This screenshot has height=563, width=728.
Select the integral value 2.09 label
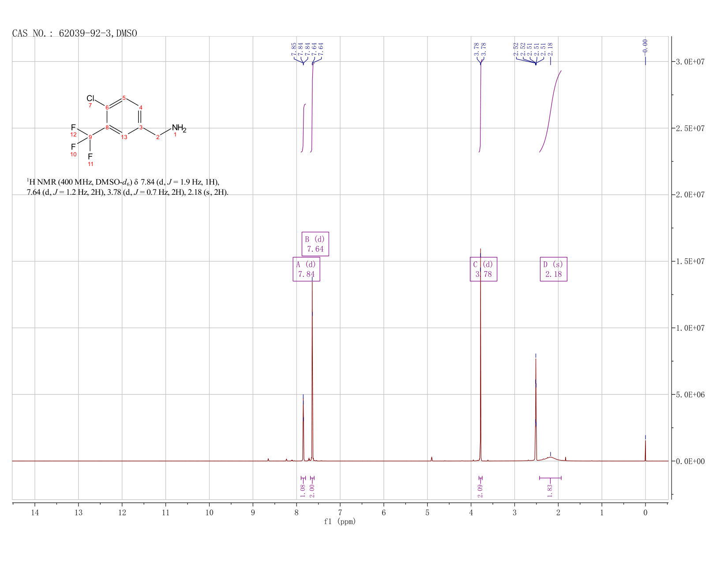[x=480, y=491]
